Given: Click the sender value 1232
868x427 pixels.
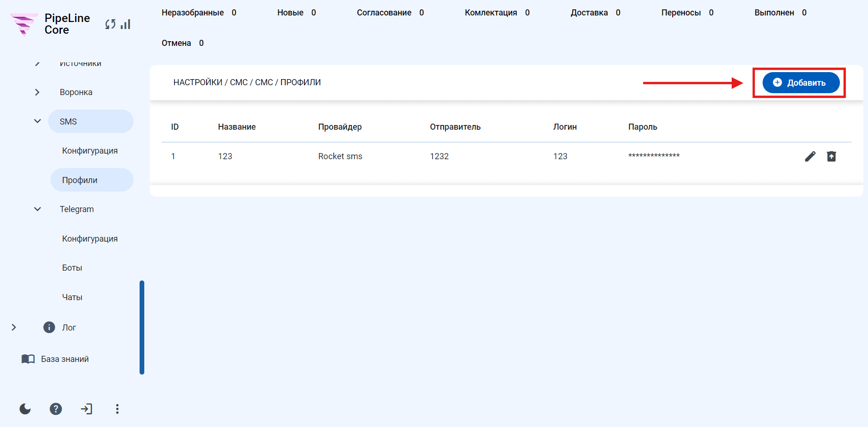Looking at the screenshot, I should (x=439, y=156).
